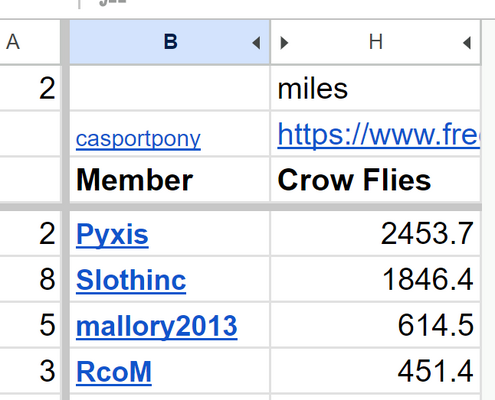Open the RcoM member link
The width and height of the screenshot is (495, 400).
click(x=114, y=372)
